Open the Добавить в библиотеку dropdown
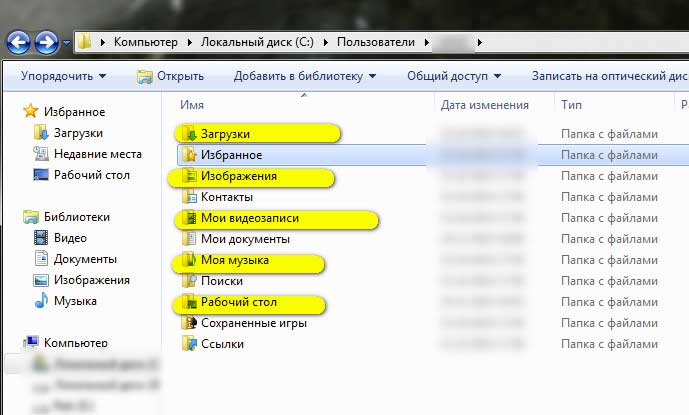Screen dimensions: 689x415 click(305, 76)
